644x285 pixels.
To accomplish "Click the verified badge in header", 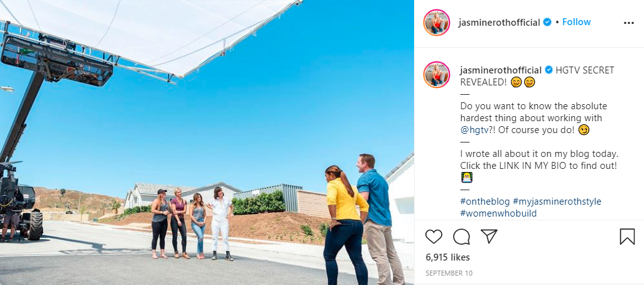I will tap(547, 23).
